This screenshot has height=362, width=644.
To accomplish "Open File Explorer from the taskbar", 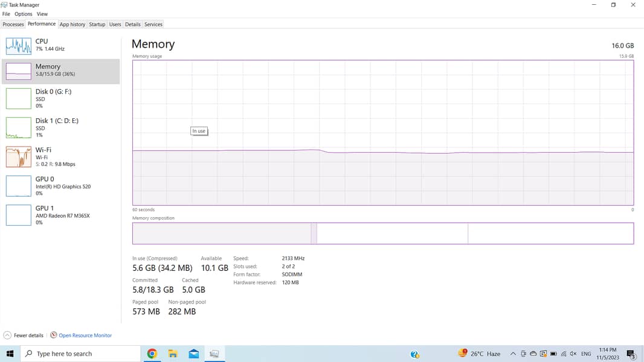I will pos(173,354).
